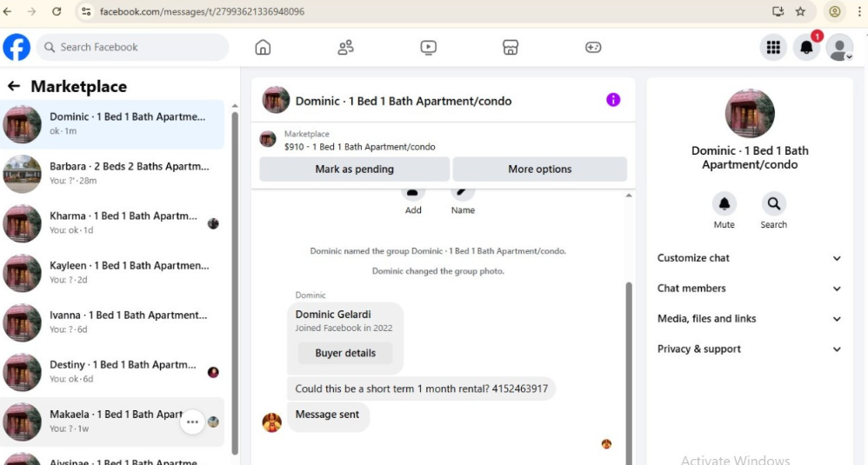Image resolution: width=868 pixels, height=465 pixels.
Task: Open the Dominic conversation in the list
Action: 112,124
